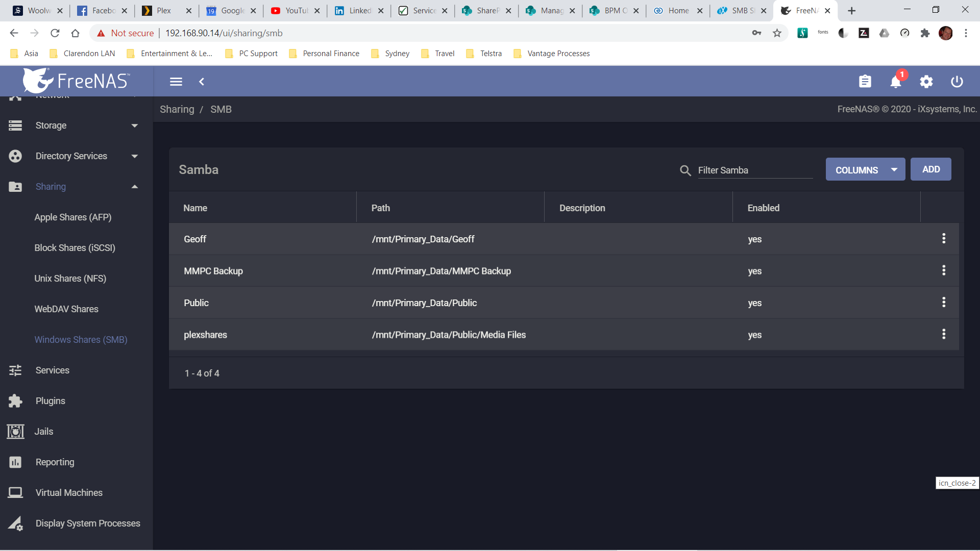Click the FreeNAS logo
The image size is (980, 551).
77,81
